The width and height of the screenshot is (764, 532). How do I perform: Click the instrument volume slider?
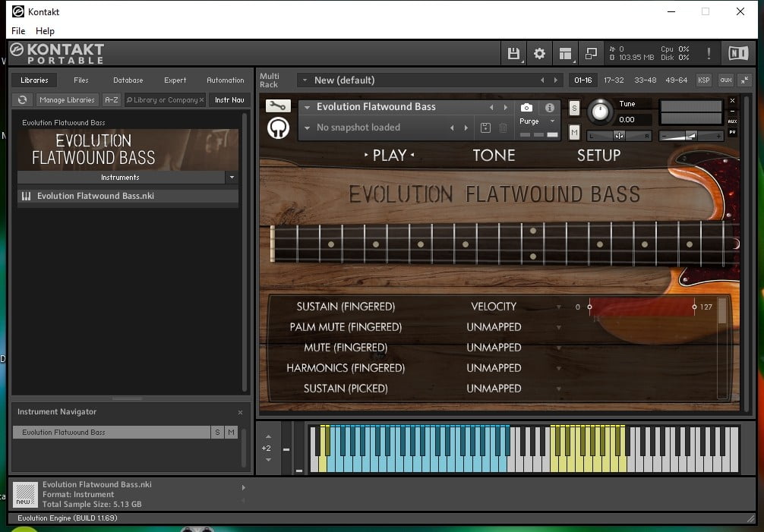(691, 137)
